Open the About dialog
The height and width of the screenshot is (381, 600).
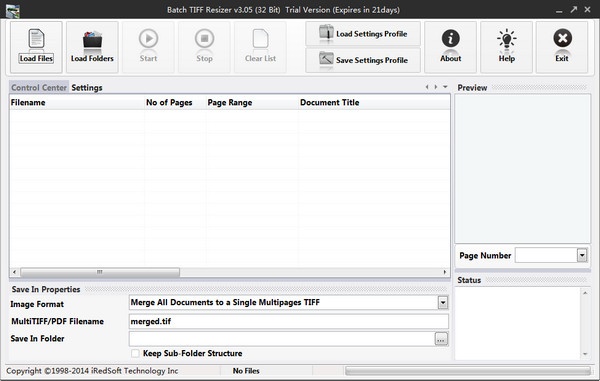coord(450,47)
